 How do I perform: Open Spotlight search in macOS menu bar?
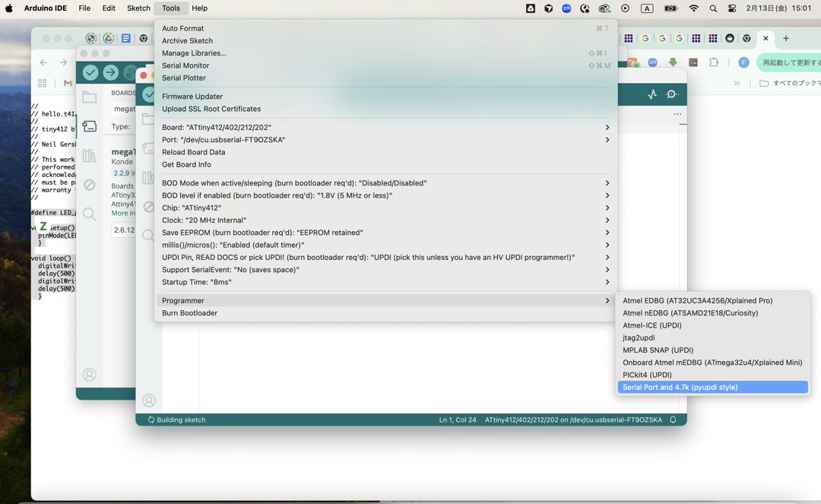[x=713, y=8]
